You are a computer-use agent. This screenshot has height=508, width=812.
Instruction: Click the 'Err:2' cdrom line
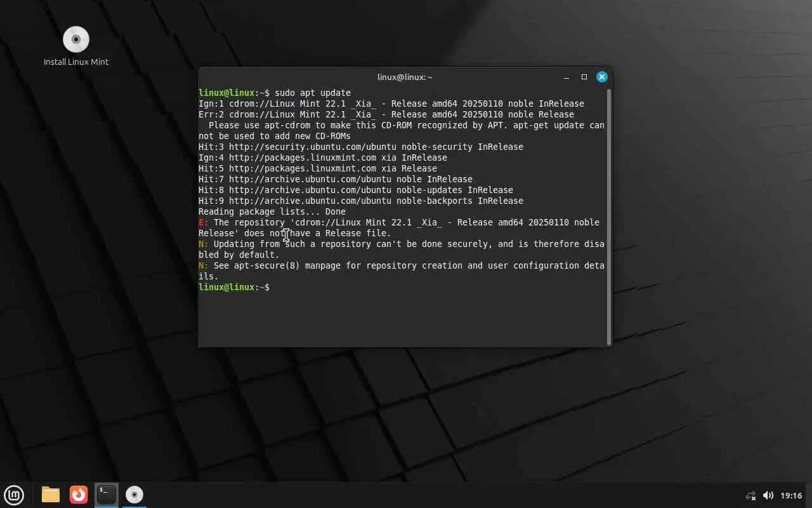(386, 114)
